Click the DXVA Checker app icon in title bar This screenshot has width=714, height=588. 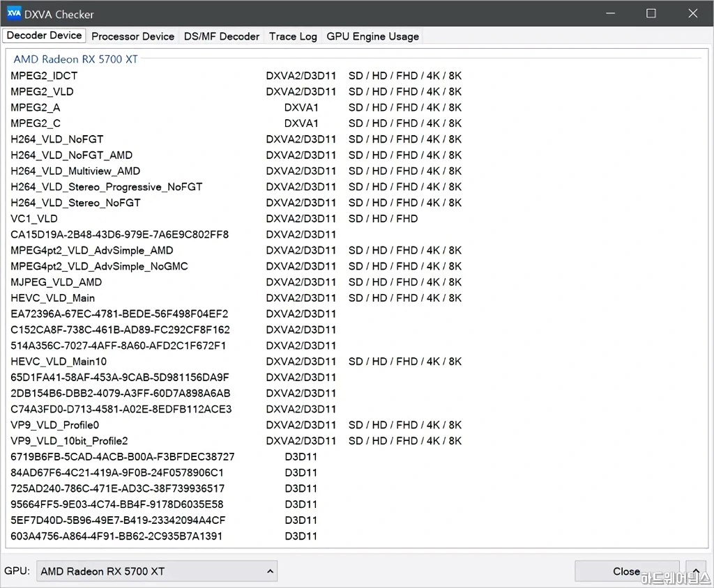click(14, 13)
